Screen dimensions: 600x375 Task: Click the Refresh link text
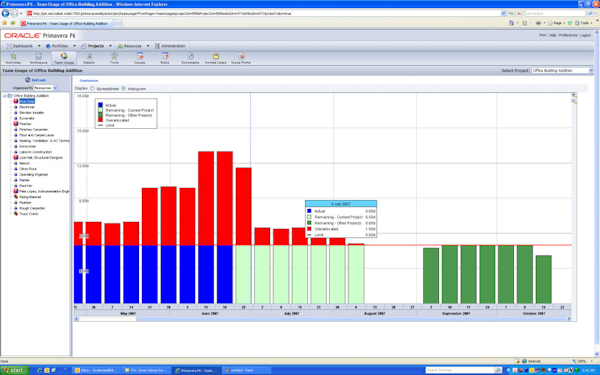(39, 80)
